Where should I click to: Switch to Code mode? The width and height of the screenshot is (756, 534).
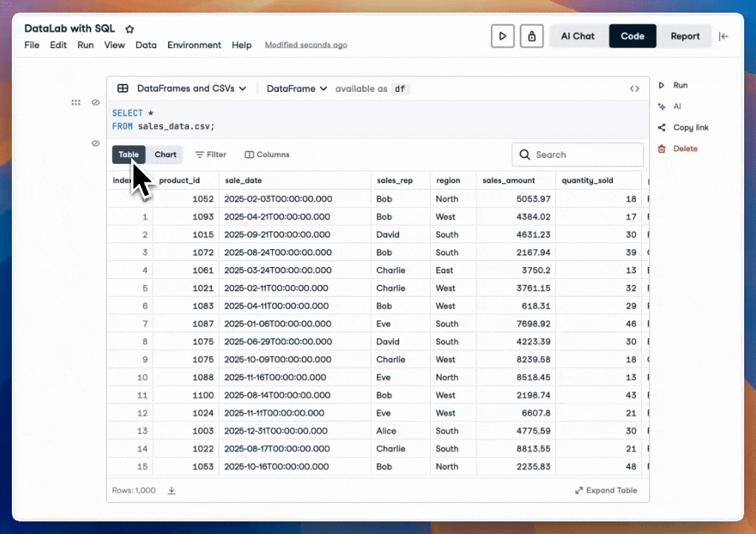pos(632,36)
